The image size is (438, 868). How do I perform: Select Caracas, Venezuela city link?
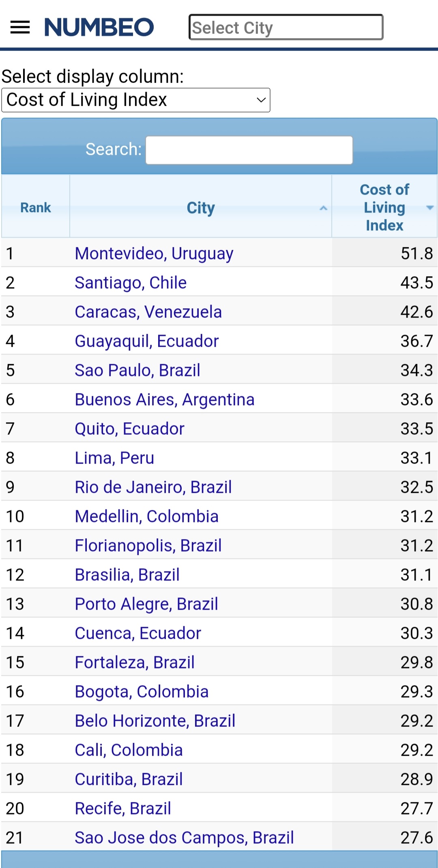coord(148,312)
